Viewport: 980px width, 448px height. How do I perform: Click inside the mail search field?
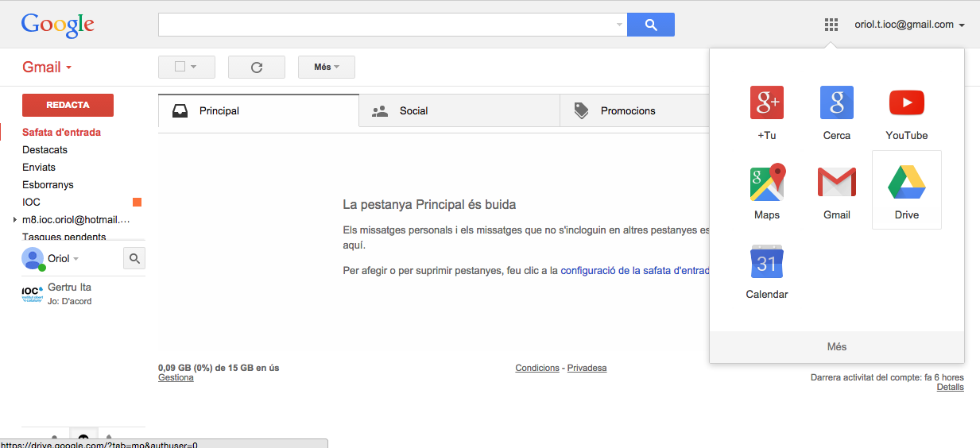tap(385, 25)
